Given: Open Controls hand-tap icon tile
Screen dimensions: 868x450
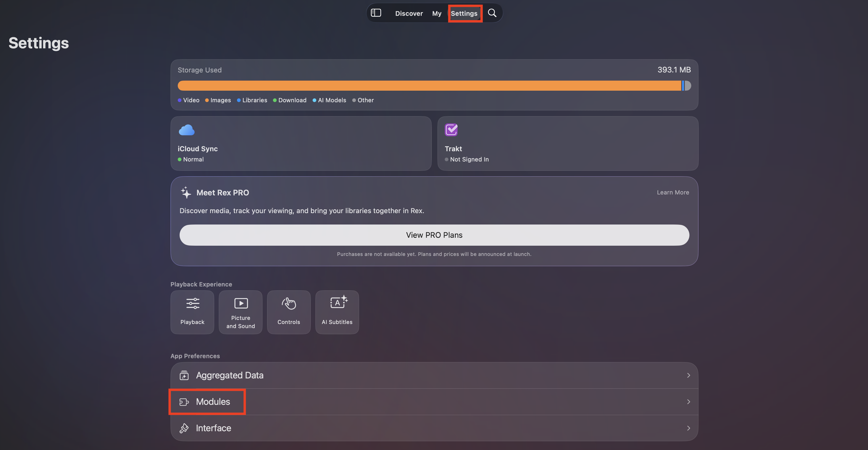Looking at the screenshot, I should [x=289, y=312].
